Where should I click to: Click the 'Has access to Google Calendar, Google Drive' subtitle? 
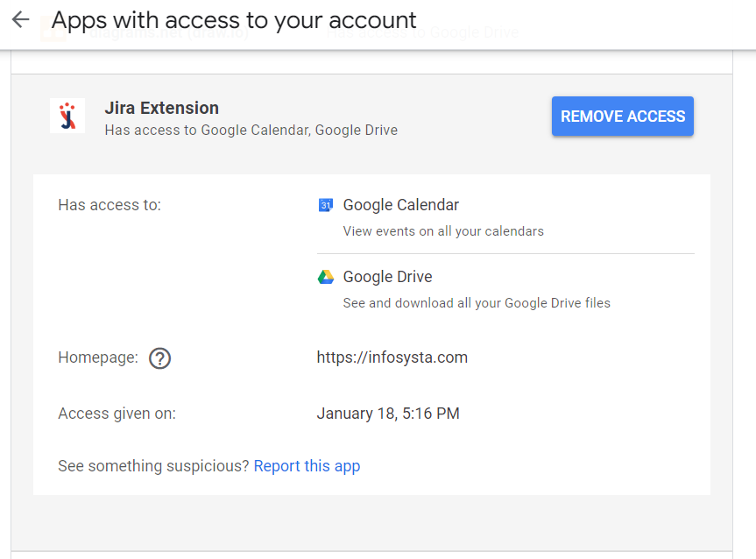[251, 131]
